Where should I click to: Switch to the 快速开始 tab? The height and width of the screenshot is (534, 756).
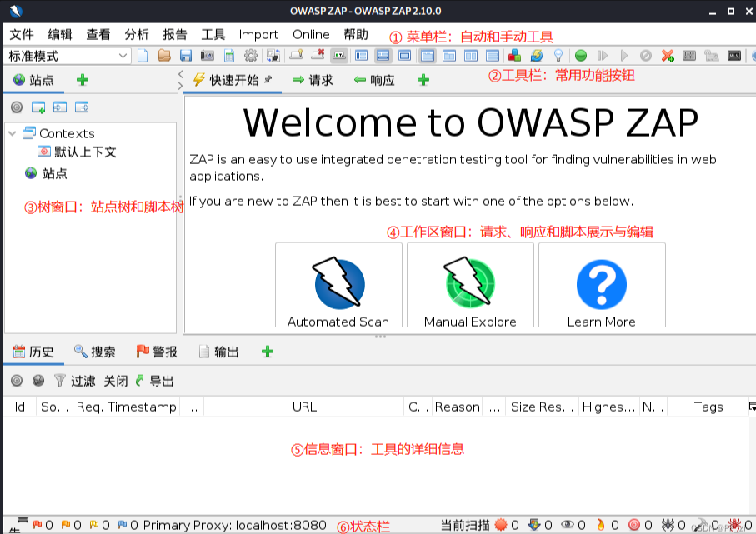(233, 80)
